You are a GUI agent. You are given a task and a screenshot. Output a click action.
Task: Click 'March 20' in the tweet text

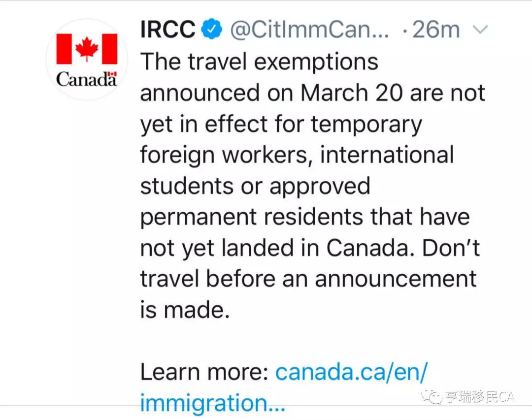pyautogui.click(x=351, y=93)
